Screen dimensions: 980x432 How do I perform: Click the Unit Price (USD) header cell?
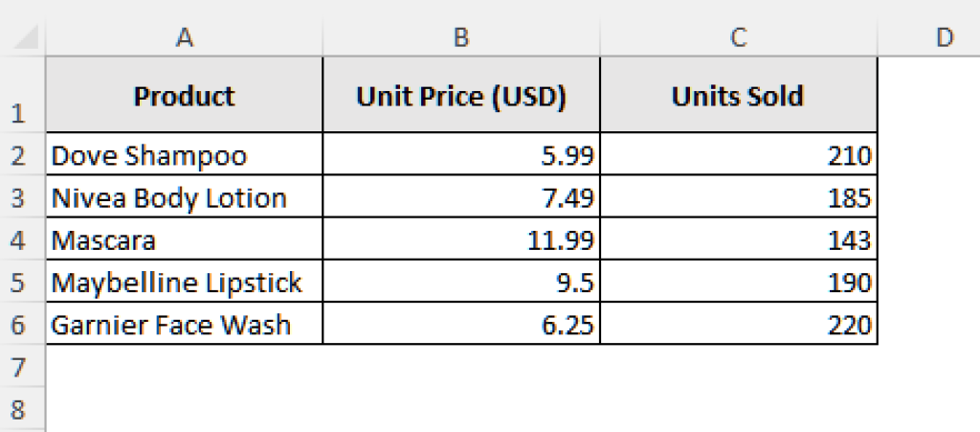click(461, 96)
